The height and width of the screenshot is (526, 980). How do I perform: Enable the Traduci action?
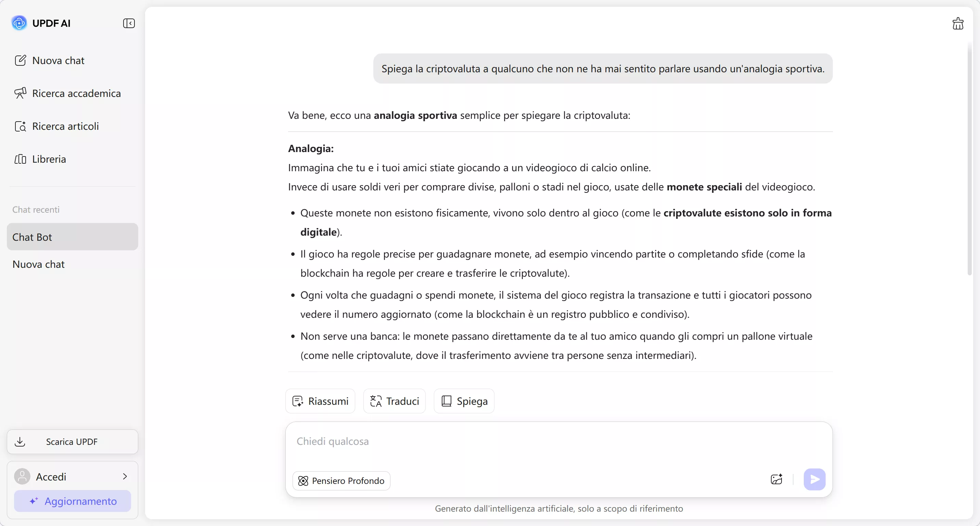(394, 401)
